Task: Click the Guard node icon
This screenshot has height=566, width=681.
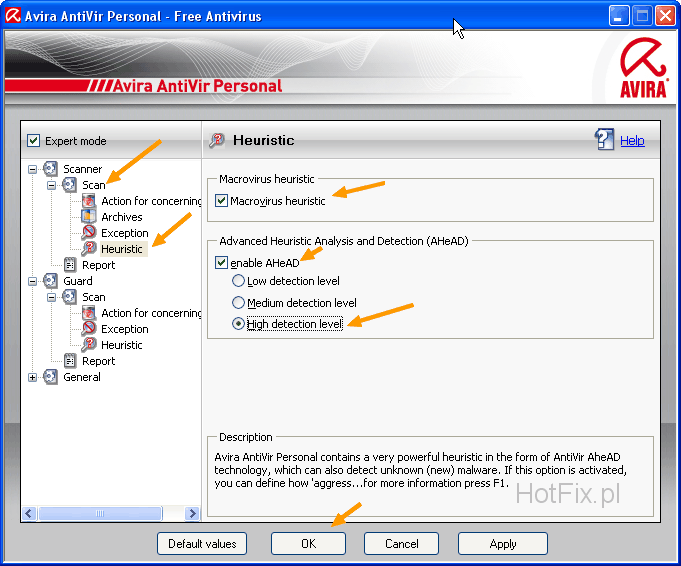Action: (50, 281)
